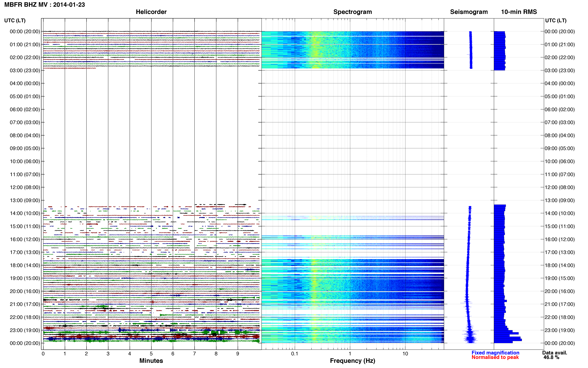588x368 pixels.
Task: Click the '46.8 %' availability value
Action: pyautogui.click(x=551, y=357)
